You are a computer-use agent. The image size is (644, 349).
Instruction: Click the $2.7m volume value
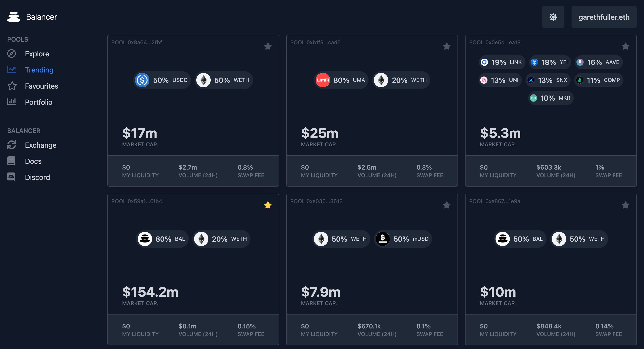[188, 167]
